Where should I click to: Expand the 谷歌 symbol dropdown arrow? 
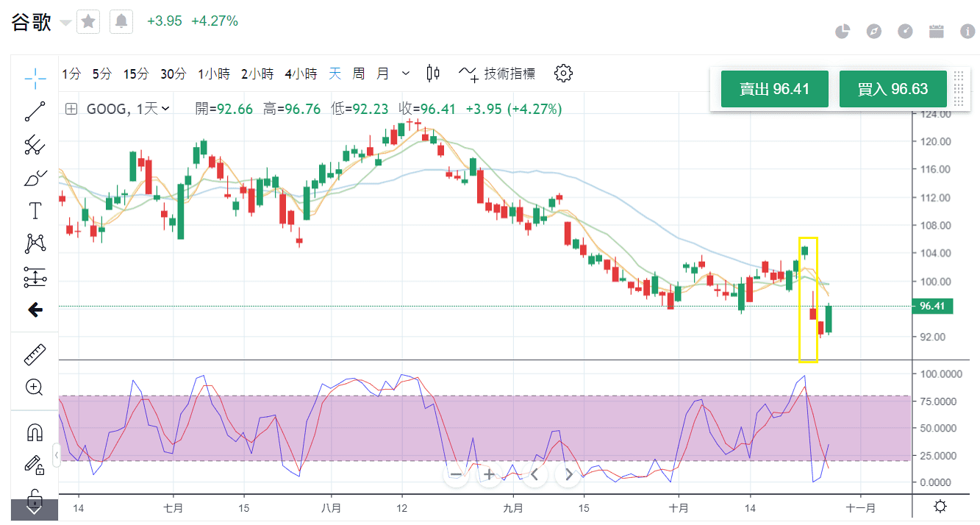pyautogui.click(x=65, y=23)
